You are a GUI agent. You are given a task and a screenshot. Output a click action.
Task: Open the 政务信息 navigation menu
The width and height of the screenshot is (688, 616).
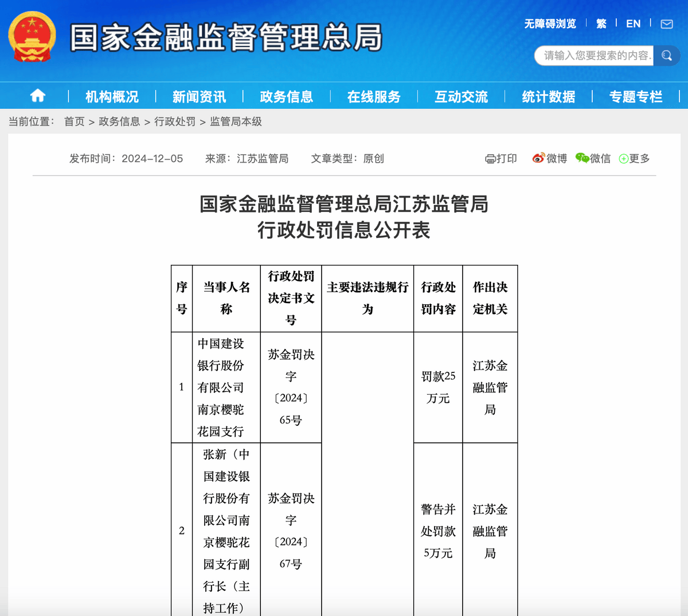(x=286, y=97)
